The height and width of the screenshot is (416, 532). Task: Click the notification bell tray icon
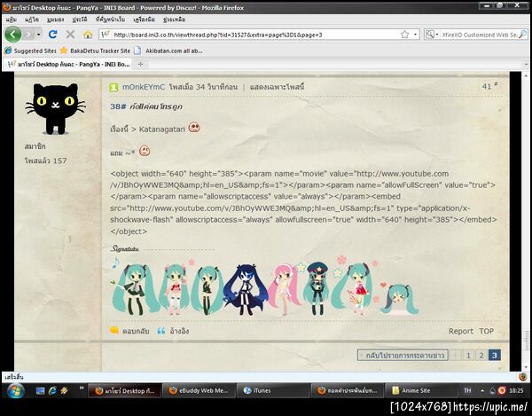492,390
